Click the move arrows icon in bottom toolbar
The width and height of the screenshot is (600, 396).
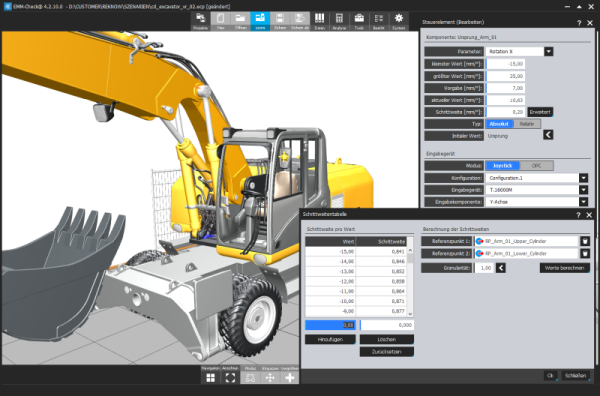click(x=270, y=378)
